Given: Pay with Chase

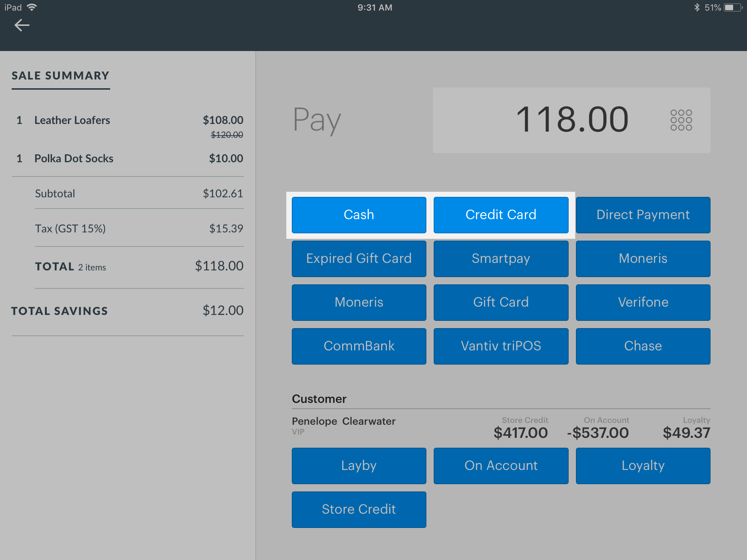Looking at the screenshot, I should pyautogui.click(x=643, y=346).
